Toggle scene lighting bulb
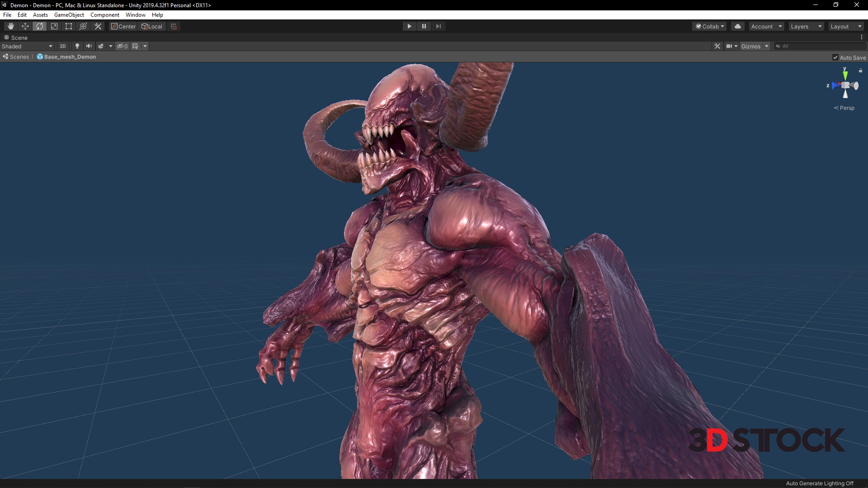This screenshot has height=488, width=868. point(77,46)
